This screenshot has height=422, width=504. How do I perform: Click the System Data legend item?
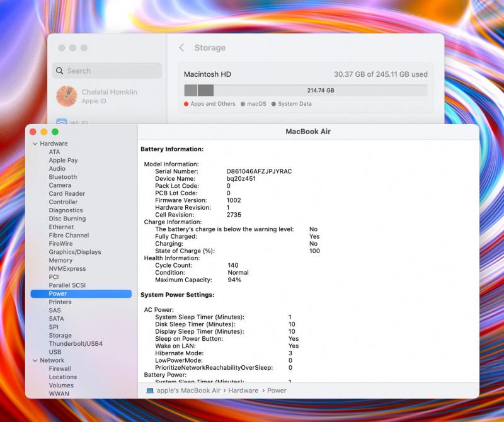tap(292, 104)
